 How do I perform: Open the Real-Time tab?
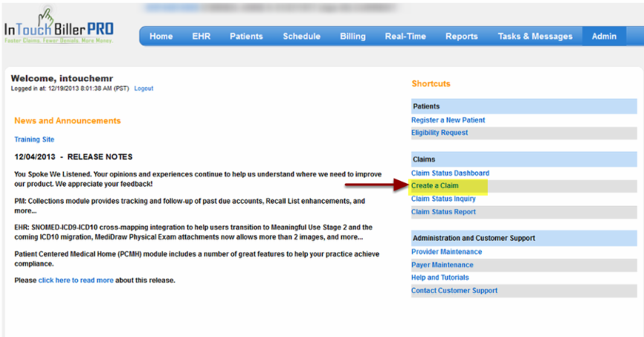point(405,36)
